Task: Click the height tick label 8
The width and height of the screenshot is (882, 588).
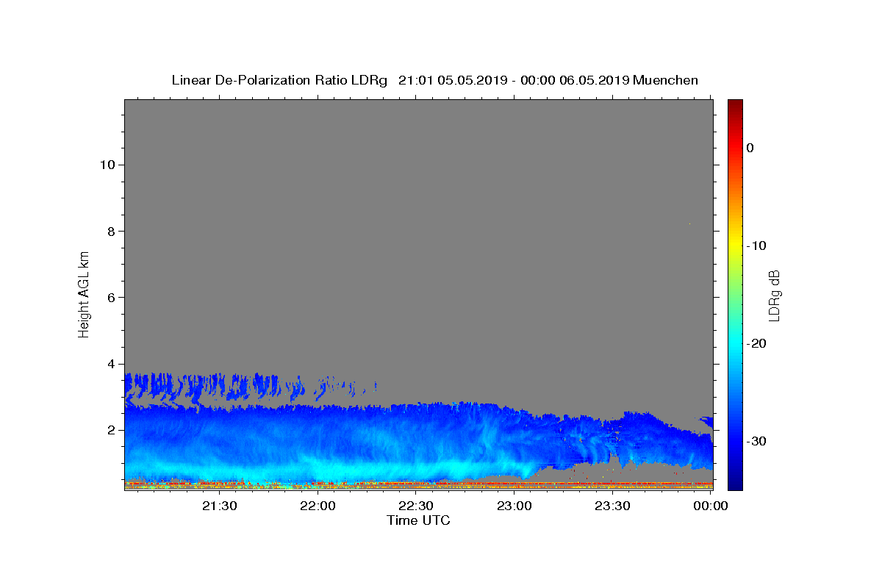Action: [110, 231]
